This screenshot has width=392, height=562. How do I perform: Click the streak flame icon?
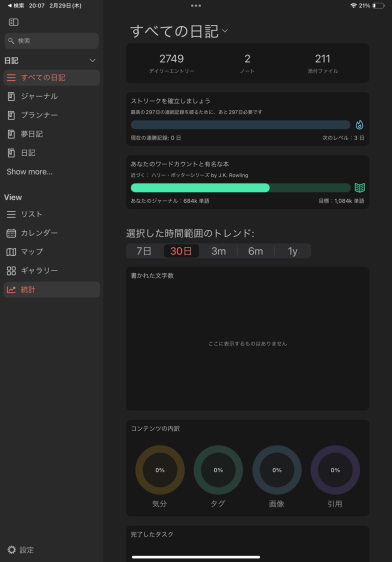359,124
